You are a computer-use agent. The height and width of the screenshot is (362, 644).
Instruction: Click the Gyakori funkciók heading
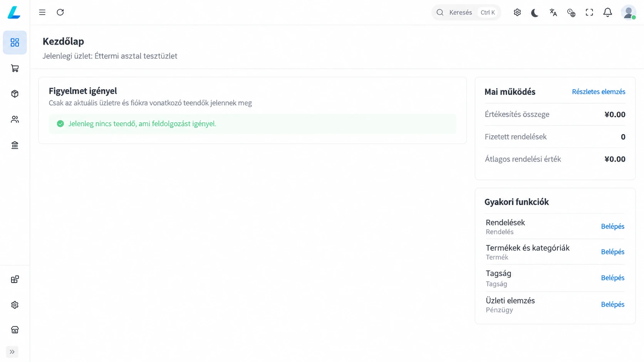517,202
